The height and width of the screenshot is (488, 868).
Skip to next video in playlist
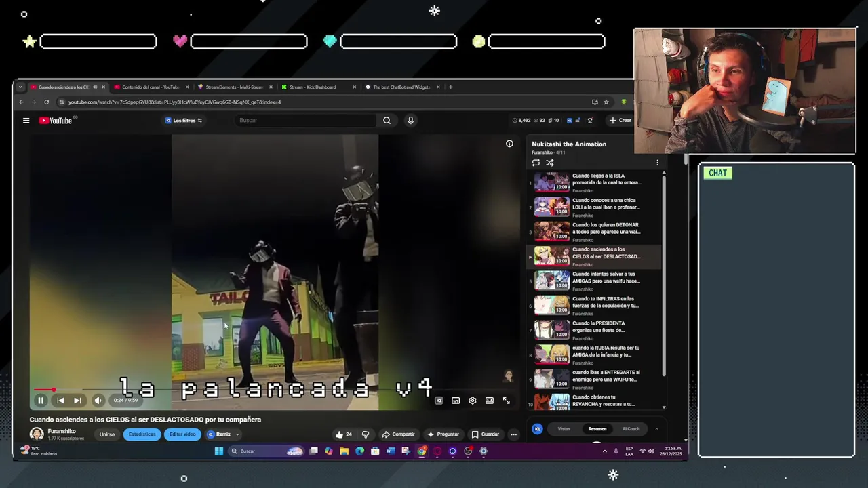[77, 401]
